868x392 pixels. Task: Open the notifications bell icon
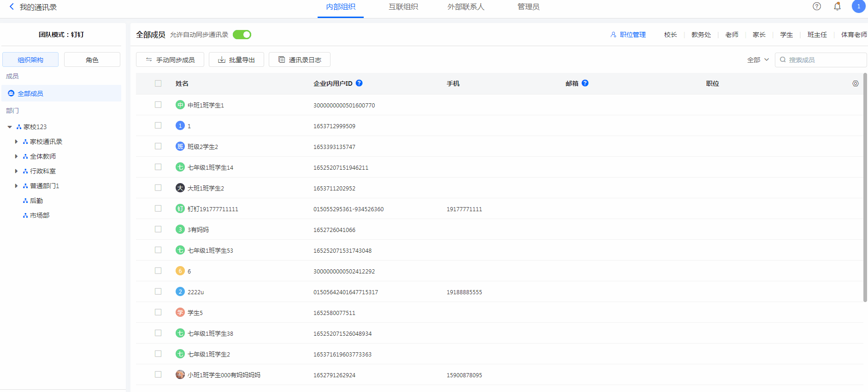click(837, 6)
